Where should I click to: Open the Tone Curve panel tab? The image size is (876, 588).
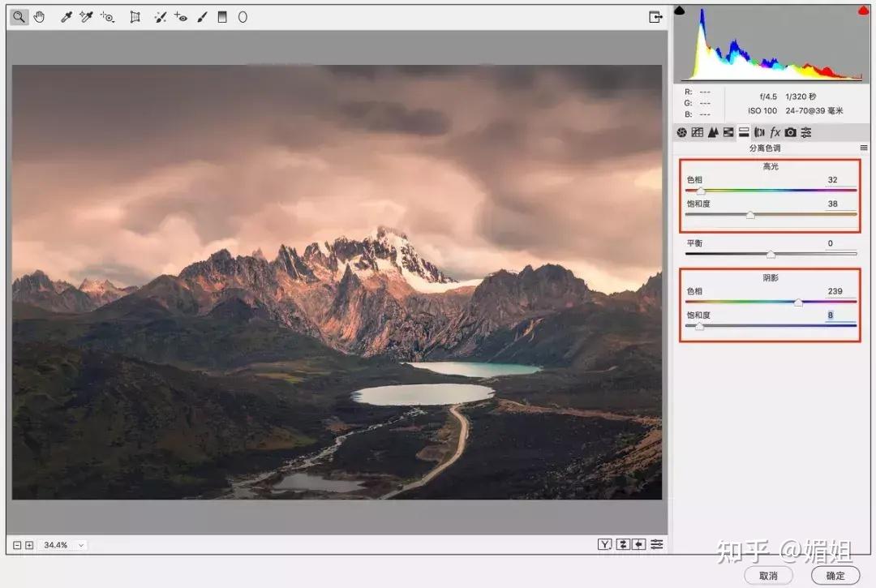(x=698, y=132)
